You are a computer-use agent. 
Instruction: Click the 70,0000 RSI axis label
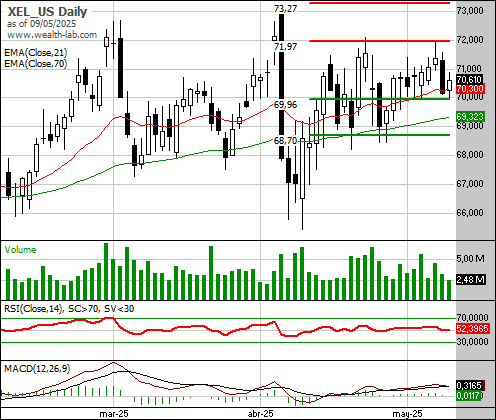(473, 317)
